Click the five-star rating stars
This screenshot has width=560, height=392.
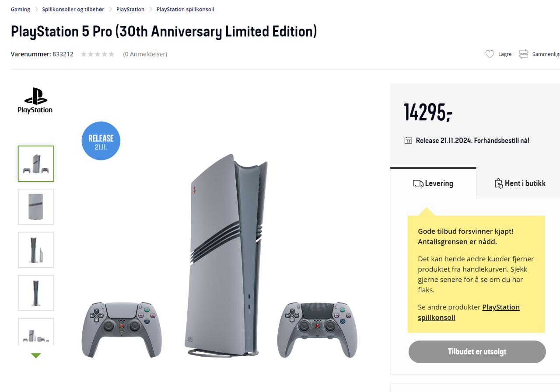pyautogui.click(x=98, y=54)
